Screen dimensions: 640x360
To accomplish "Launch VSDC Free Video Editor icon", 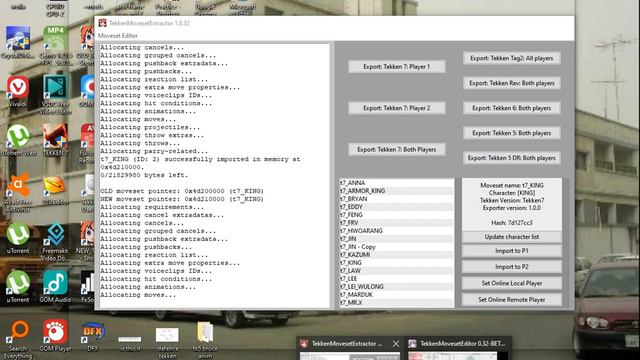I will [56, 95].
